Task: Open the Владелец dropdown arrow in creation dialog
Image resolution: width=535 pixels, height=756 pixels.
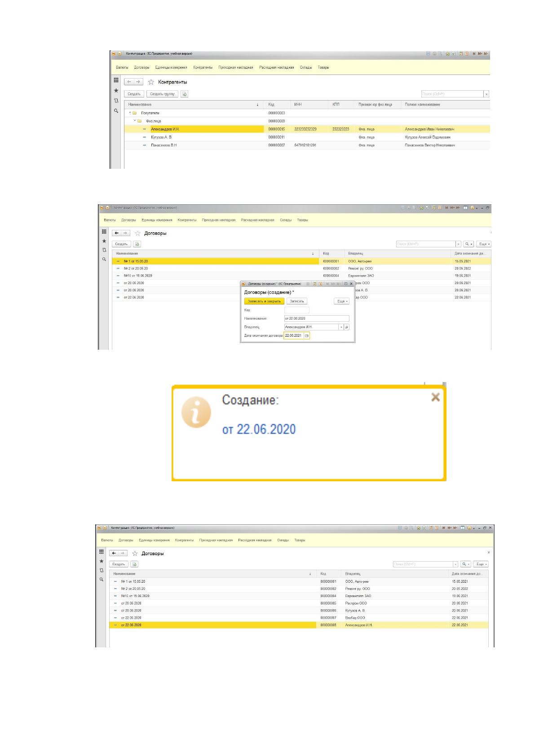Action: pyautogui.click(x=341, y=327)
